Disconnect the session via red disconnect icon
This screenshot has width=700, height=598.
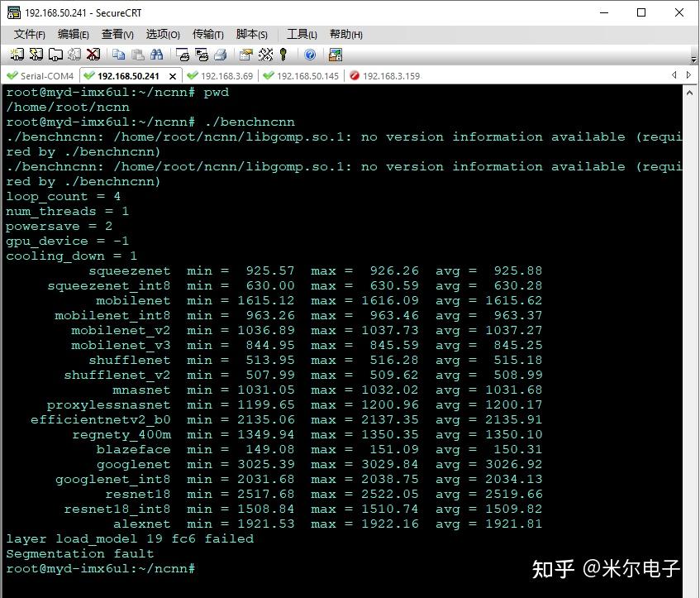point(92,55)
